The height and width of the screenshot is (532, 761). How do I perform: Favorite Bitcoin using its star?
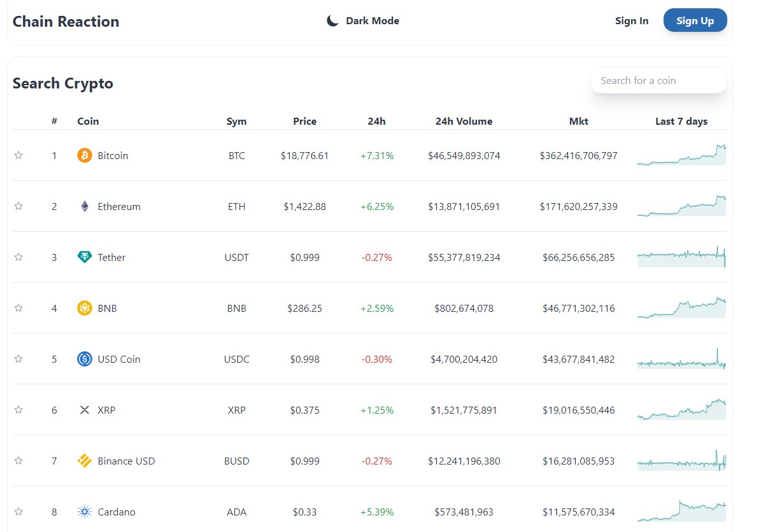pos(18,154)
